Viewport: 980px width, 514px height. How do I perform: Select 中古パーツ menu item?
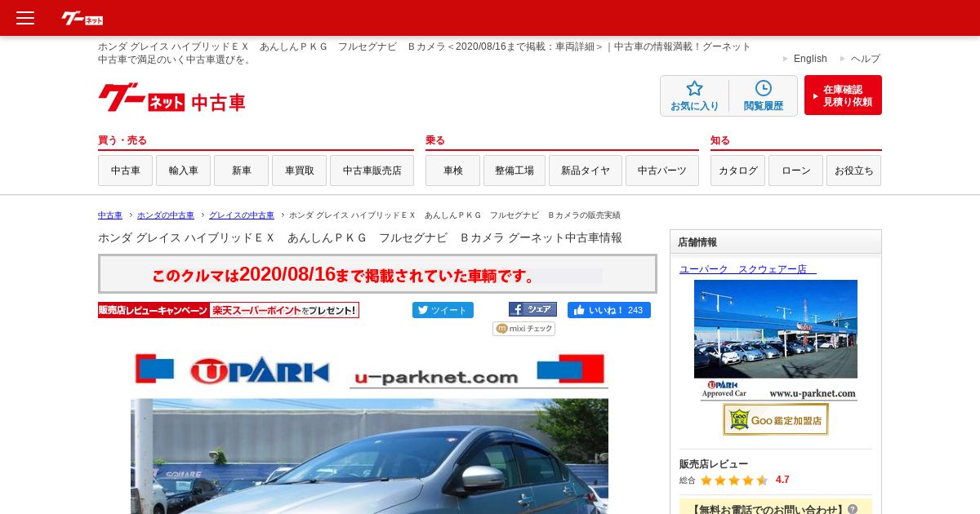tap(662, 171)
